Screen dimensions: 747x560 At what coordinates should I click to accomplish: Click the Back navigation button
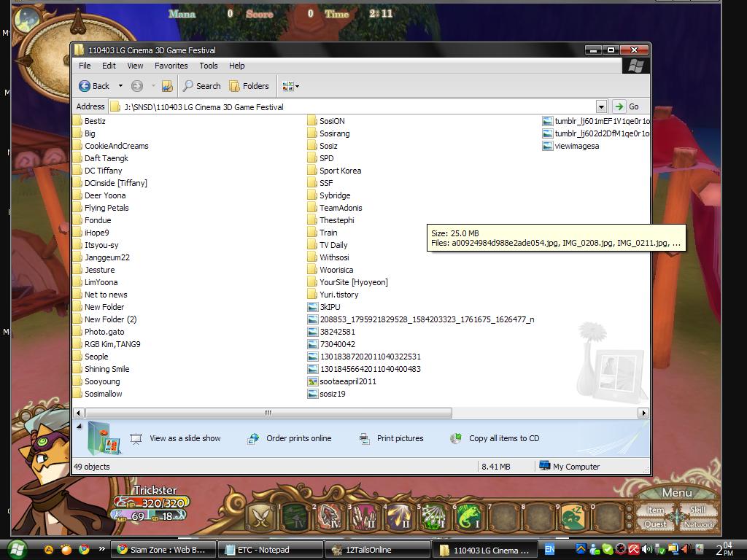pos(94,86)
